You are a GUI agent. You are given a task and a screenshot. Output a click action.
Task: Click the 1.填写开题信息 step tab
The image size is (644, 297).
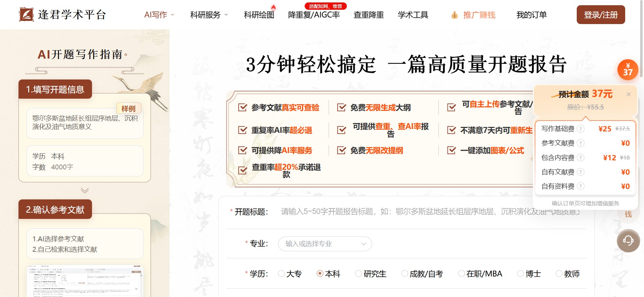(55, 89)
